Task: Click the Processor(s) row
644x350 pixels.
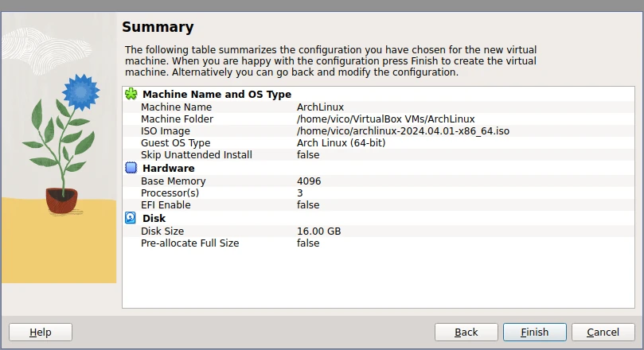Action: 170,192
